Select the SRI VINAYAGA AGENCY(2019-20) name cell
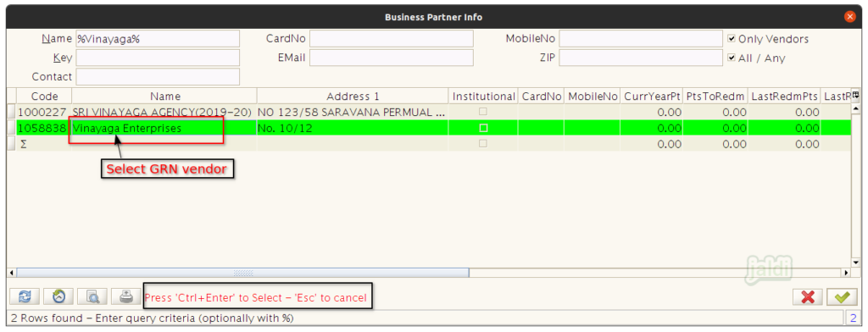This screenshot has height=332, width=868. click(x=164, y=112)
